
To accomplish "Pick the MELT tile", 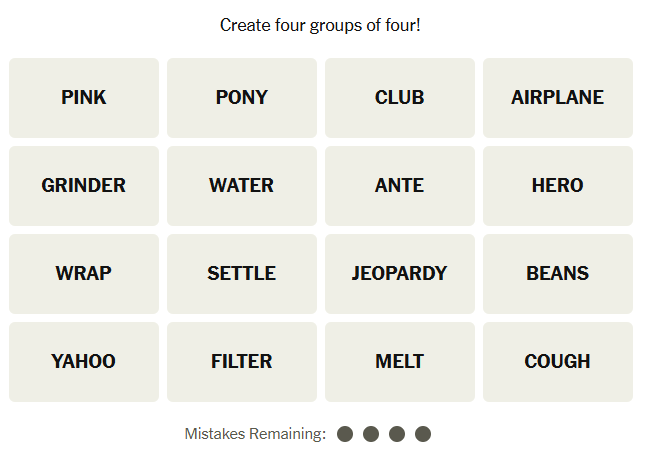I will tap(400, 362).
